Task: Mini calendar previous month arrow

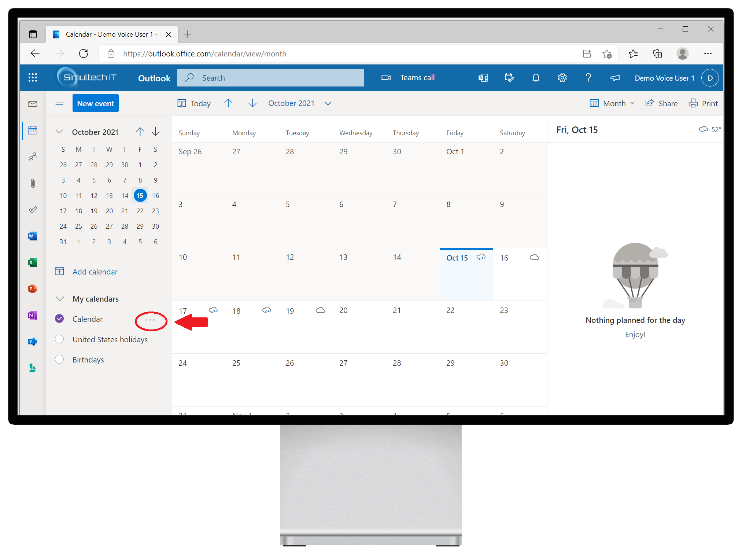Action: coord(140,132)
